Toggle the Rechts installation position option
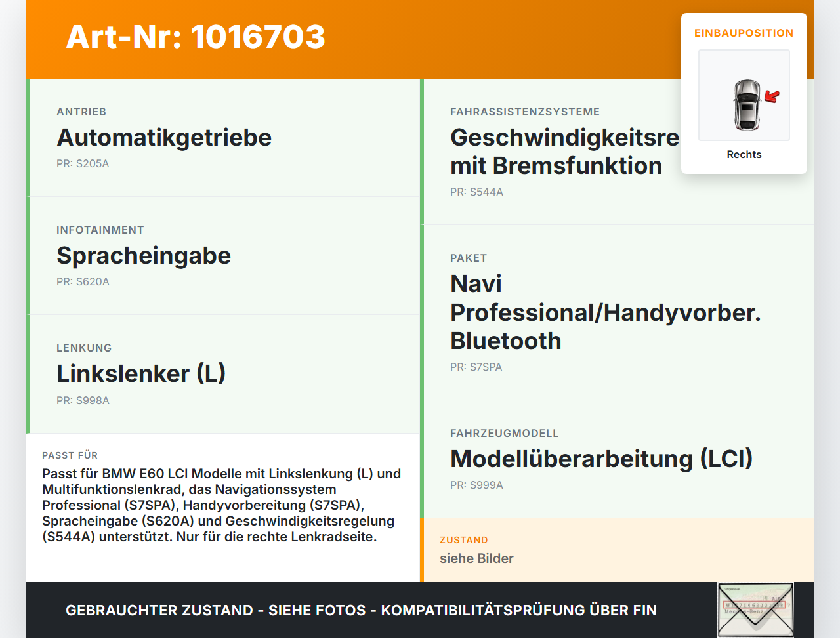840x639 pixels. point(744,154)
